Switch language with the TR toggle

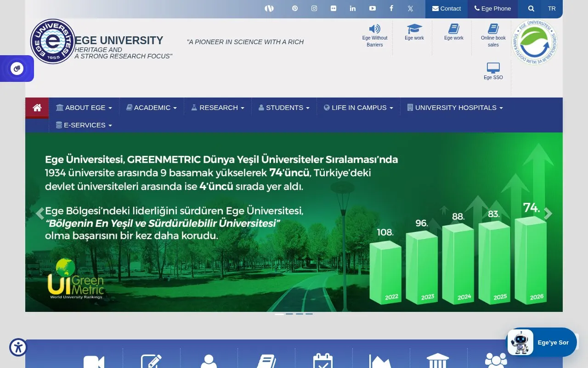(552, 9)
